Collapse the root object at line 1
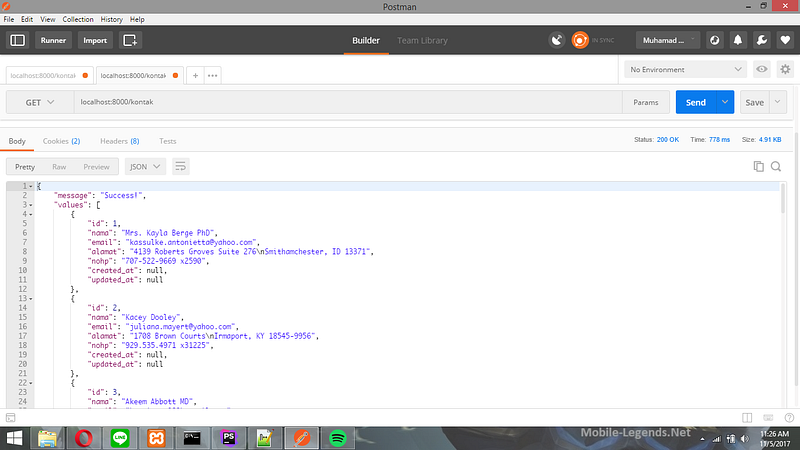Image resolution: width=800 pixels, height=450 pixels. pyautogui.click(x=31, y=186)
